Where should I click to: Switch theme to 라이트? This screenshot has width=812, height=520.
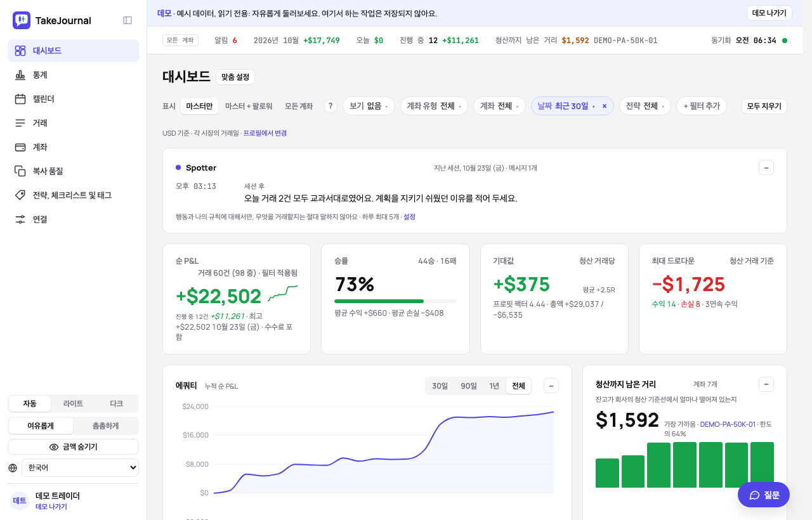[x=74, y=403]
